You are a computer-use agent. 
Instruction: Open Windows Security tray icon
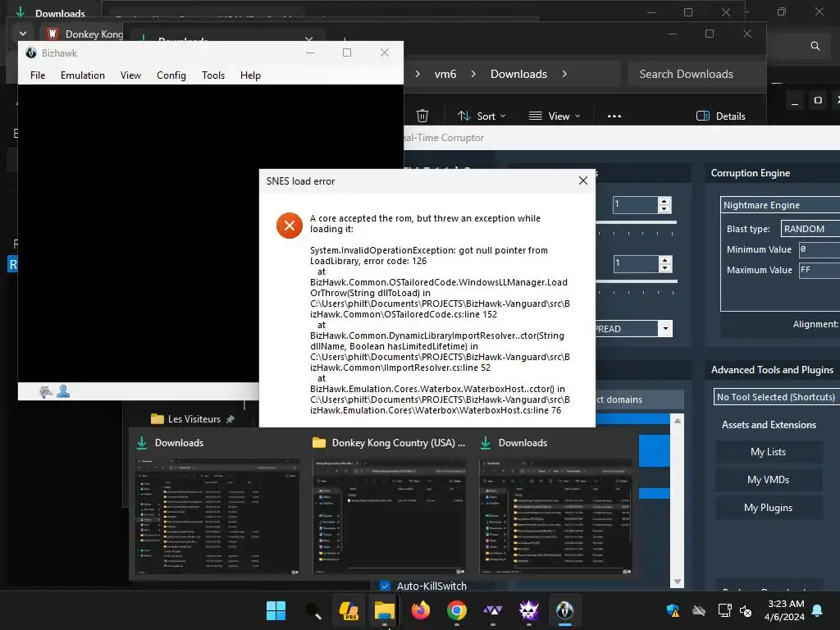[x=673, y=610]
